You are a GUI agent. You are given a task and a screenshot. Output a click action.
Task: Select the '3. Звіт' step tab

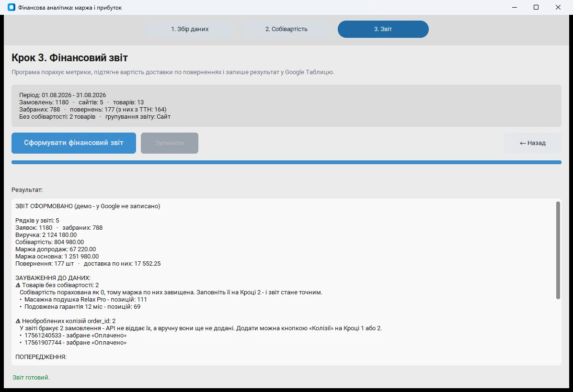point(383,29)
